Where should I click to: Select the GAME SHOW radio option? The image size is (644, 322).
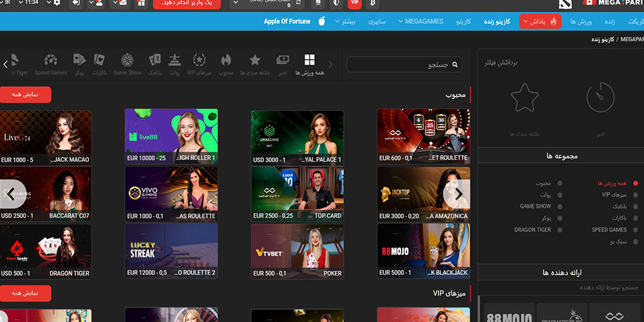click(560, 206)
